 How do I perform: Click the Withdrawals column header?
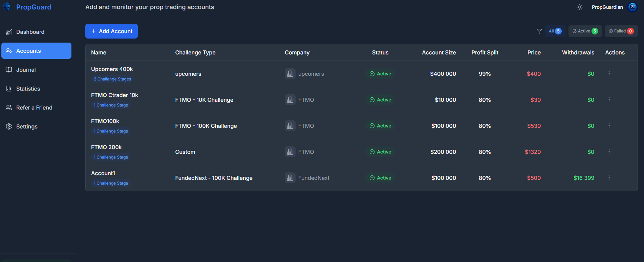pos(578,52)
